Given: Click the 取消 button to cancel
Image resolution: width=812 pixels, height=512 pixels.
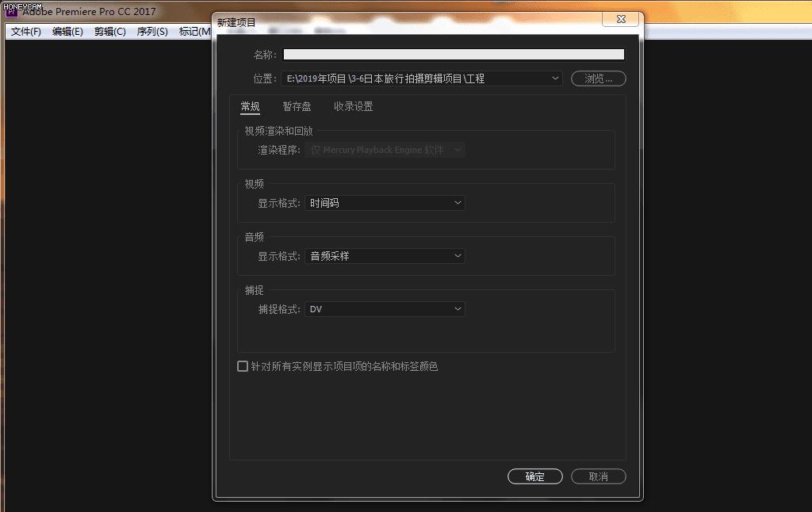Looking at the screenshot, I should (x=598, y=476).
